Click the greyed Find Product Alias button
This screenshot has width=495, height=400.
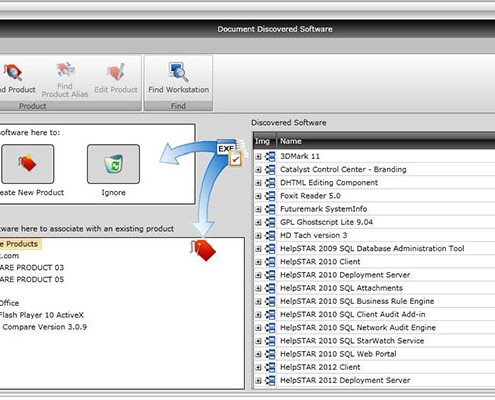65,79
